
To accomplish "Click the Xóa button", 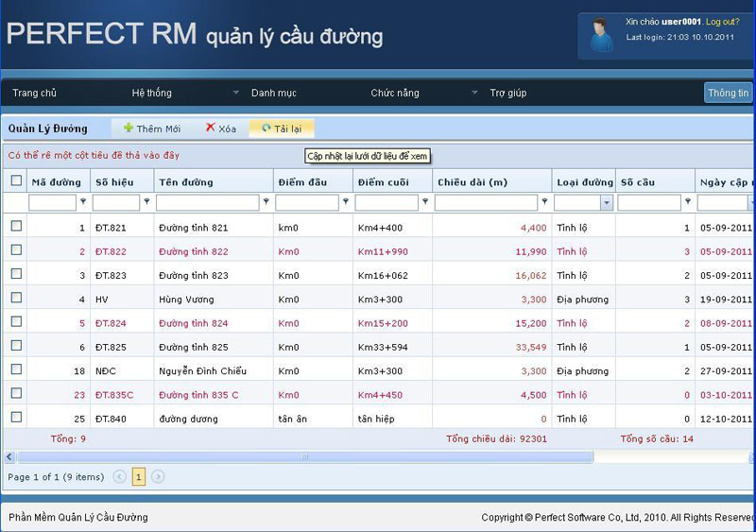I will [221, 129].
